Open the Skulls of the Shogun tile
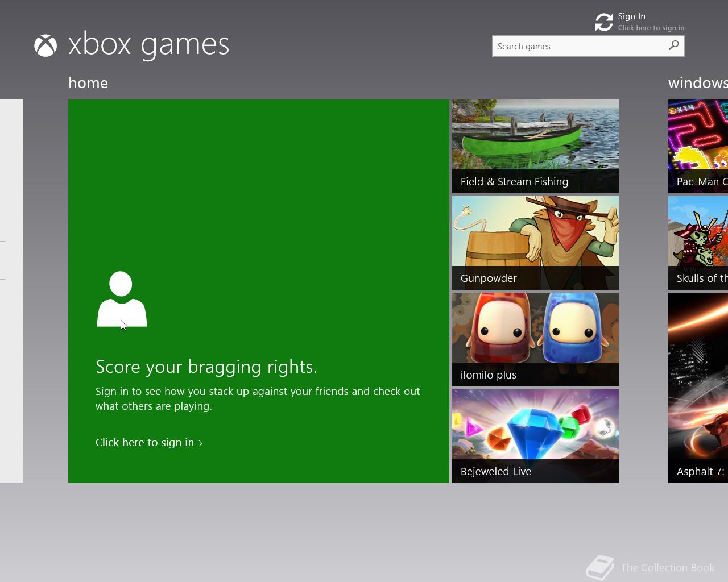 [698, 243]
